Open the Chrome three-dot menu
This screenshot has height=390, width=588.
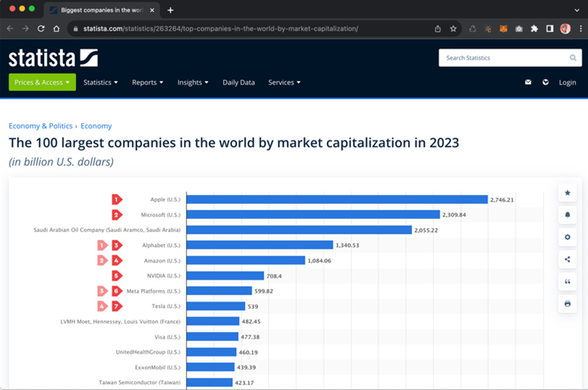coord(581,28)
